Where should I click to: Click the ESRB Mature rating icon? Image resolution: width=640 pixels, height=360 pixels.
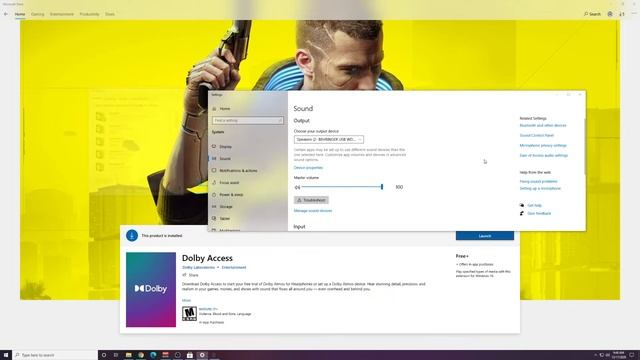coord(189,313)
